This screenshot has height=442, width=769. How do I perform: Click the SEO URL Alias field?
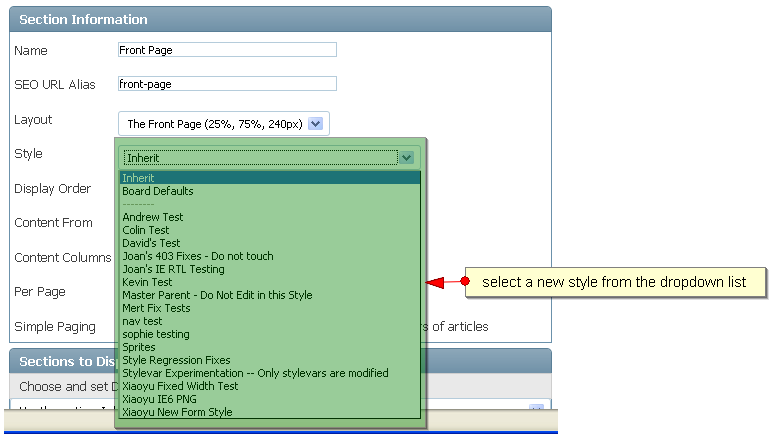tap(227, 84)
